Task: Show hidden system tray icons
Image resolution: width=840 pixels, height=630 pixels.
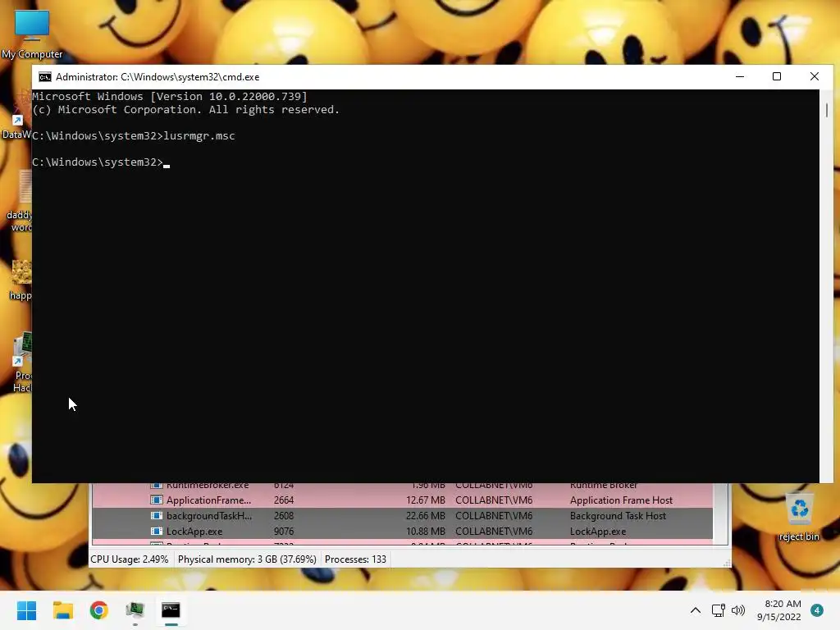Action: 696,610
